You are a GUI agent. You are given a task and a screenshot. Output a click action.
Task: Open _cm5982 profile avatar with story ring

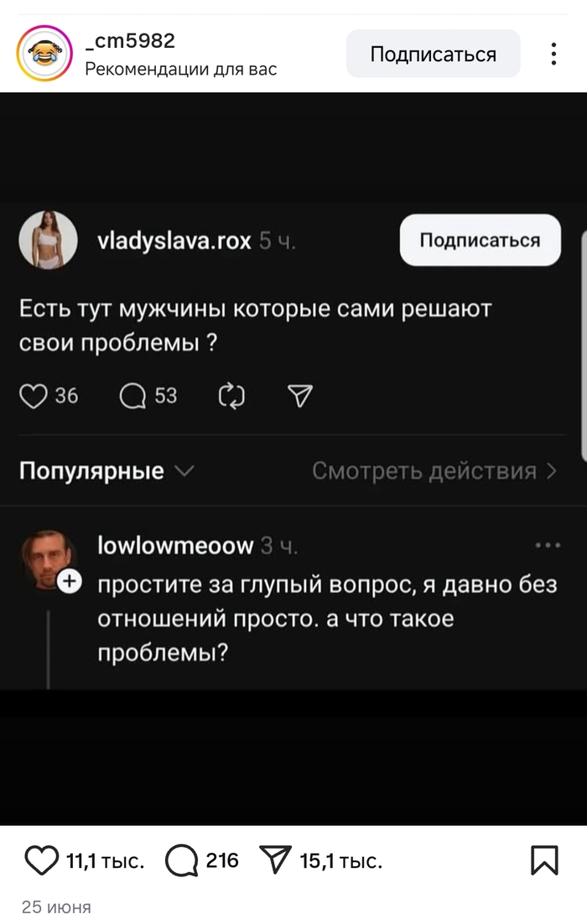(44, 53)
